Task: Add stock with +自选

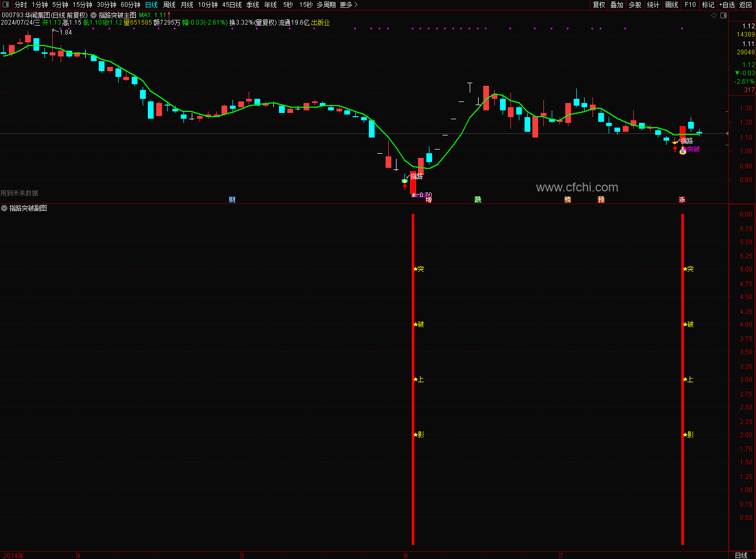Action: pyautogui.click(x=727, y=5)
